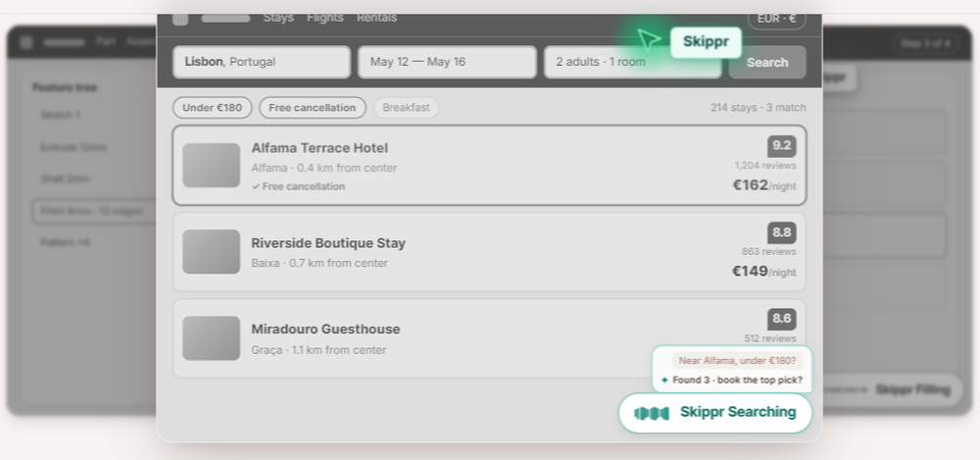The image size is (980, 460).
Task: Open the Alfama Terrace Hotel thumbnail
Action: [212, 165]
